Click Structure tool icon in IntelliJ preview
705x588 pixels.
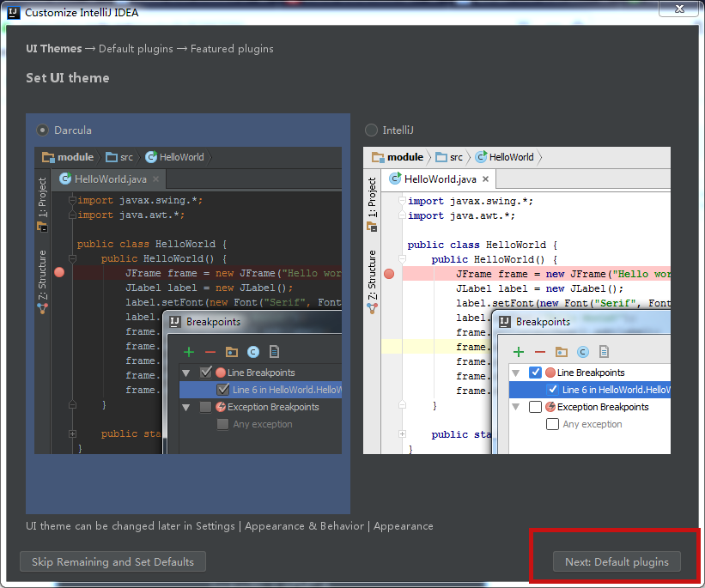(x=373, y=308)
